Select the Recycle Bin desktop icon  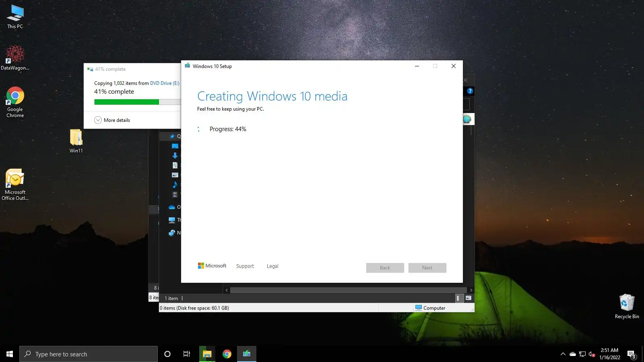click(x=627, y=306)
